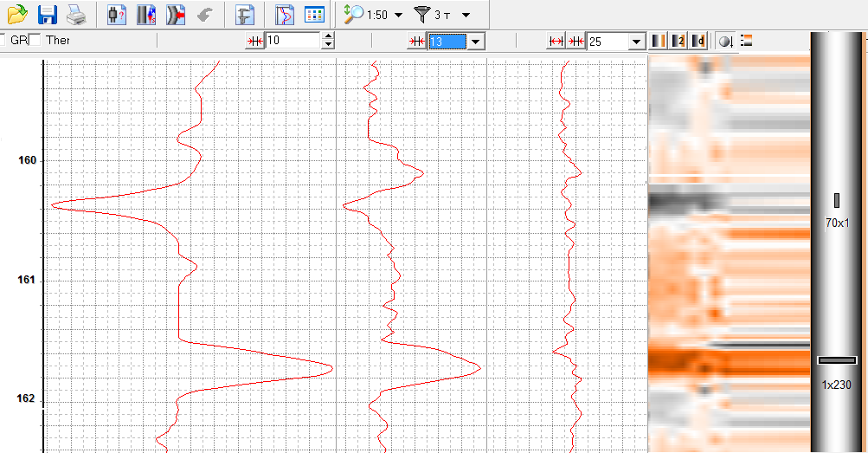Select the 70x1 defect marker on pipe view
This screenshot has height=453, width=868.
pyautogui.click(x=837, y=200)
